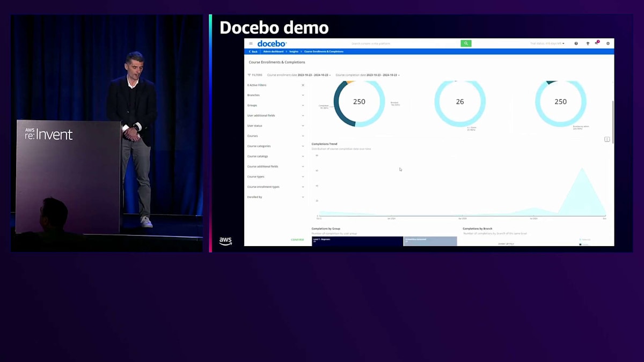Expand the Courses filter
644x362 pixels.
(x=275, y=136)
